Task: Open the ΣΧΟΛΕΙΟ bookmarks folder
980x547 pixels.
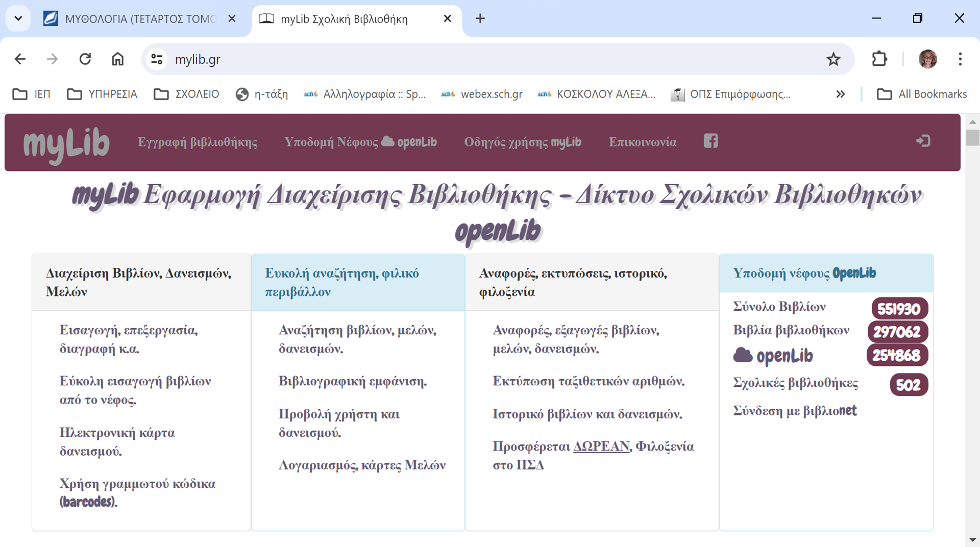Action: pyautogui.click(x=187, y=94)
